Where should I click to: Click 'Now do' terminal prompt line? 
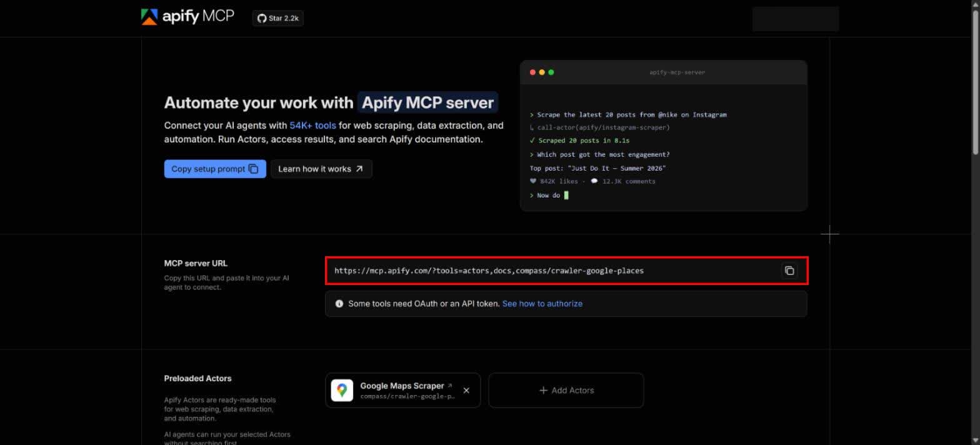click(x=548, y=195)
